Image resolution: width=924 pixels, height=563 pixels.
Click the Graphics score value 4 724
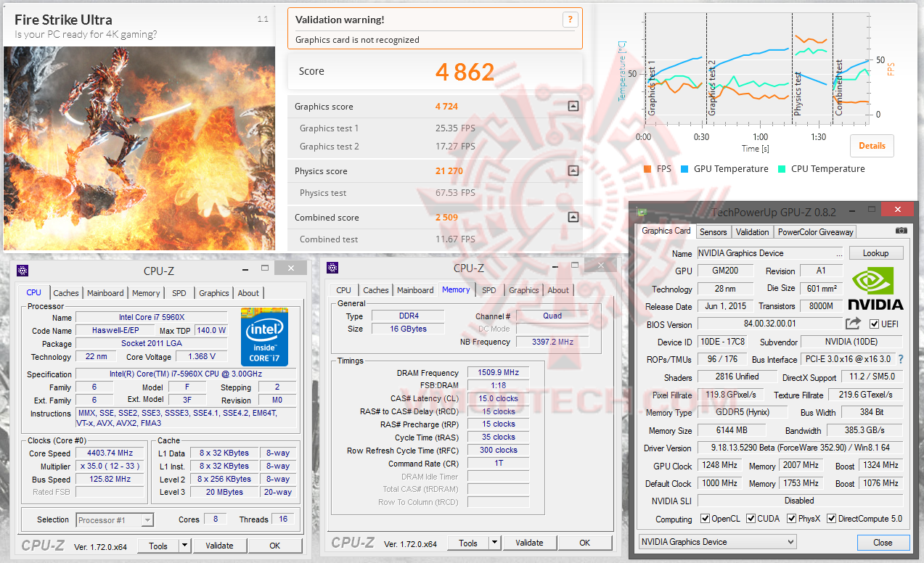(446, 107)
